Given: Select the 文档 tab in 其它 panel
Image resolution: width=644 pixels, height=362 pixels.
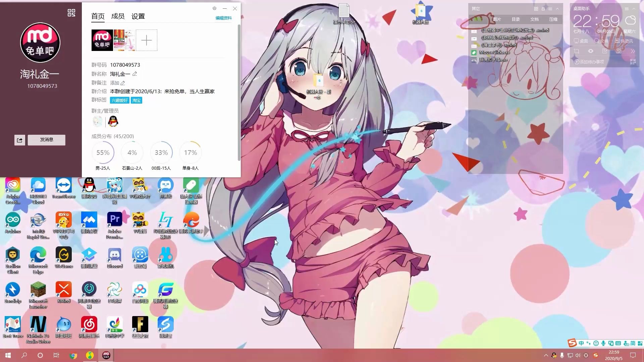Looking at the screenshot, I should (x=534, y=19).
